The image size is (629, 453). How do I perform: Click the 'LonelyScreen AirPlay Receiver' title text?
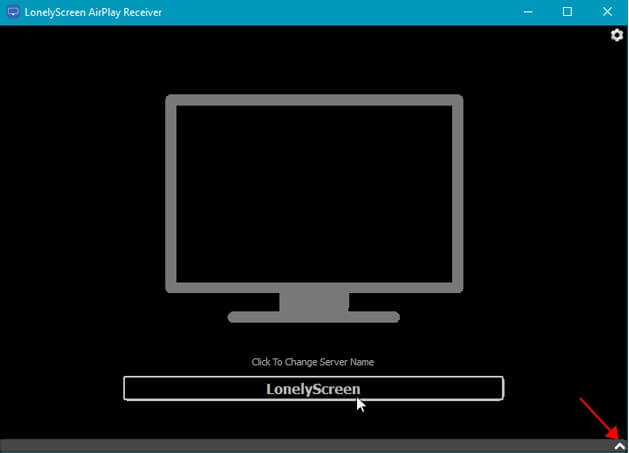[x=93, y=12]
